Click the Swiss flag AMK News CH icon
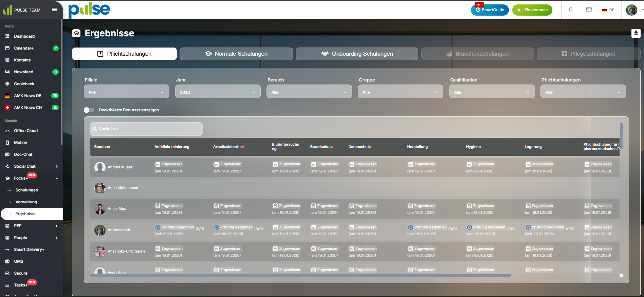Image resolution: width=644 pixels, height=297 pixels. [7, 108]
